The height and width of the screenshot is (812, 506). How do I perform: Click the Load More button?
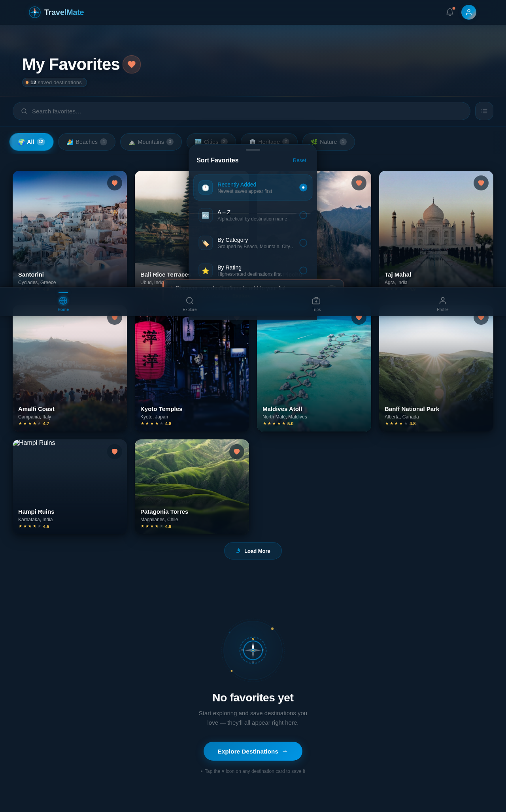click(x=253, y=551)
